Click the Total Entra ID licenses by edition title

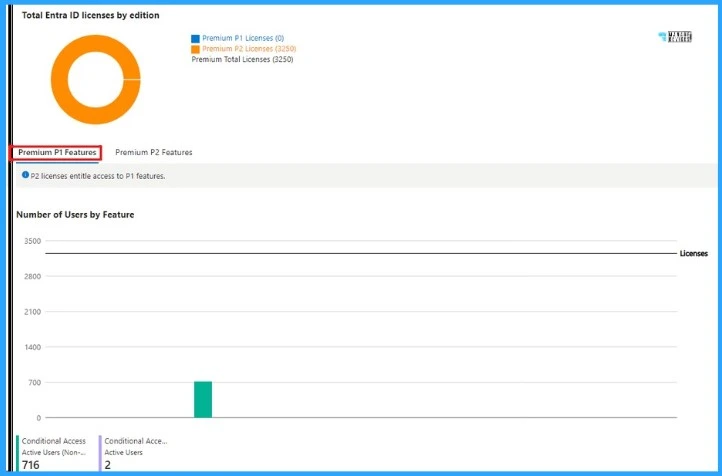[x=91, y=15]
